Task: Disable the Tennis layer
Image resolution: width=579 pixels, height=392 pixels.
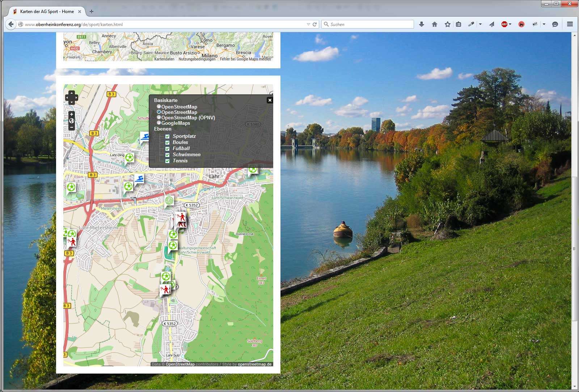Action: pos(168,161)
